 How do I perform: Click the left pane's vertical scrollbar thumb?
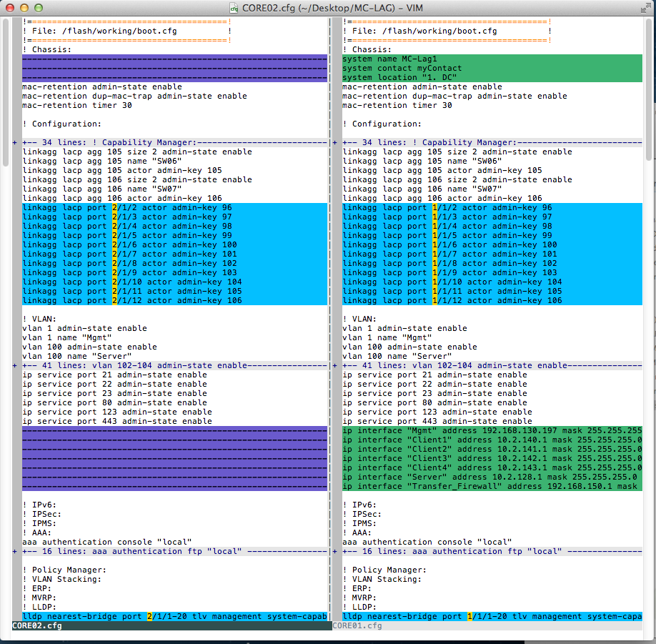click(6, 91)
